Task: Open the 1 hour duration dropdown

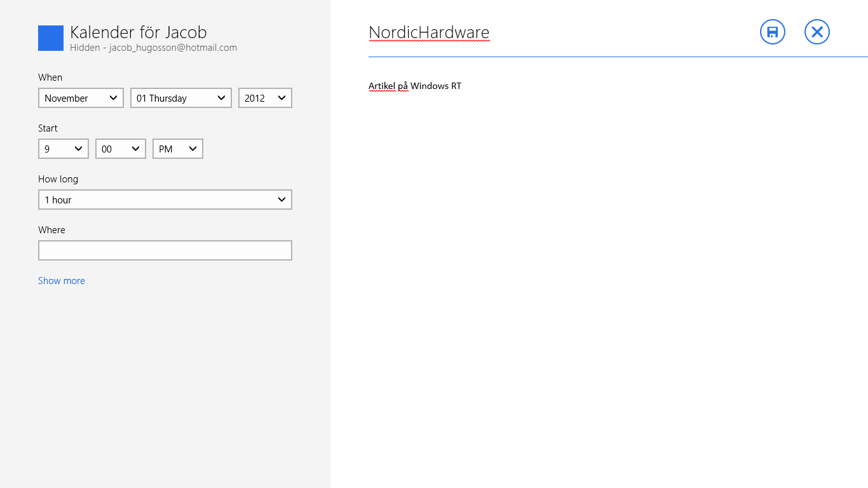Action: tap(165, 200)
